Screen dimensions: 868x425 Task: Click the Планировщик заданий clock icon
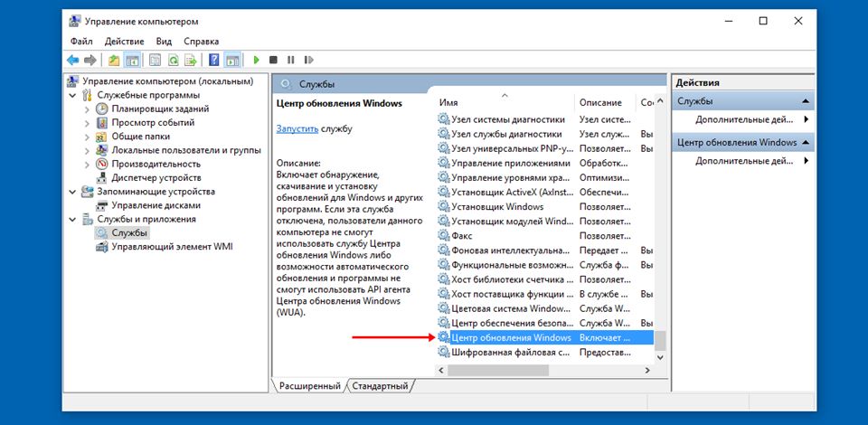pos(102,109)
